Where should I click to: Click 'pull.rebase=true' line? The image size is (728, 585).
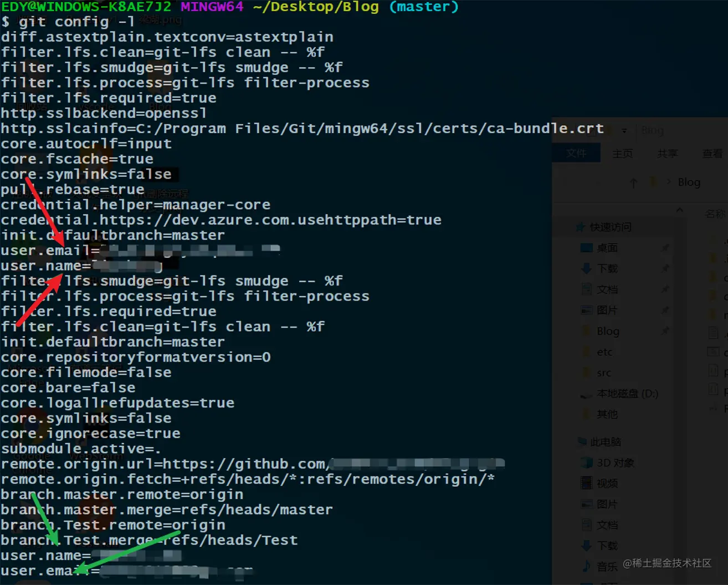click(73, 190)
